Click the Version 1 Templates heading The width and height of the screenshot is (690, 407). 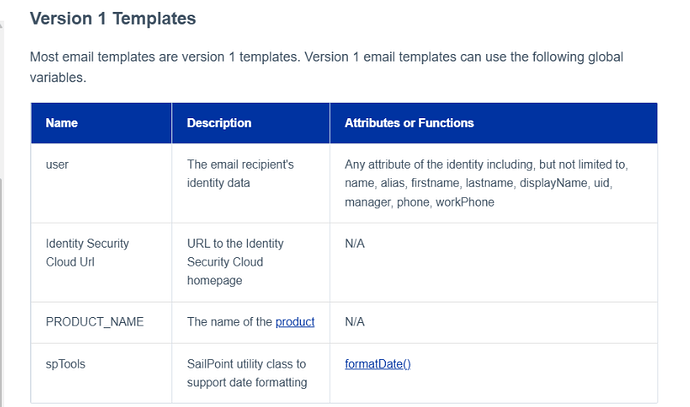point(113,19)
